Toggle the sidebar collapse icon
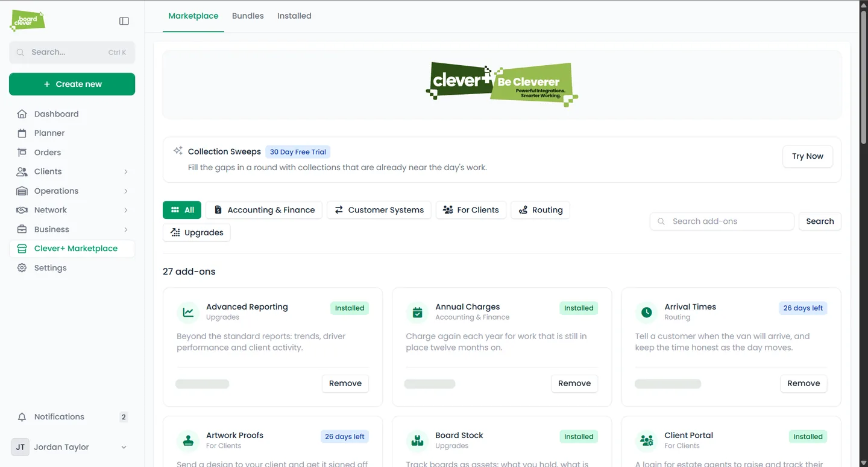The width and height of the screenshot is (868, 467). coord(124,21)
